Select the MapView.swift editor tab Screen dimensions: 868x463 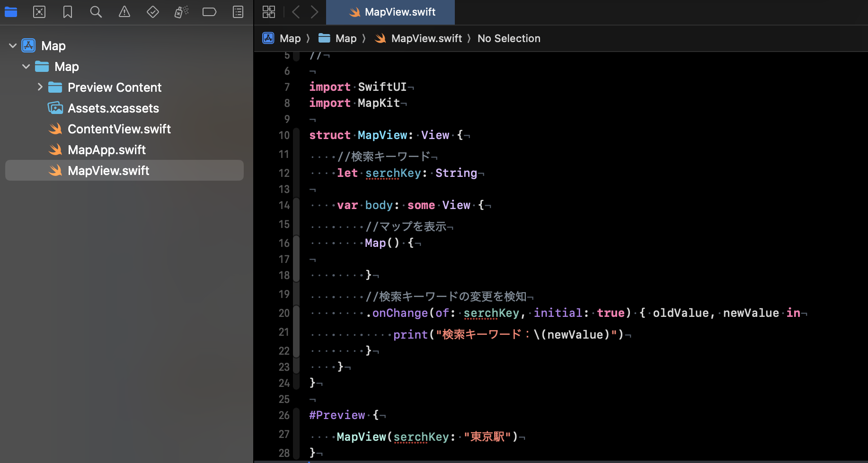click(390, 12)
